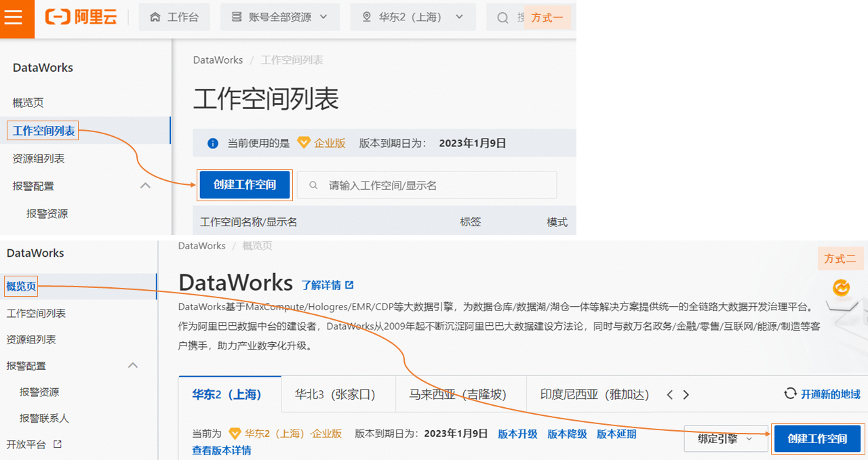The width and height of the screenshot is (868, 460).
Task: Select 资源组列表 in the lower sidebar
Action: point(31,339)
